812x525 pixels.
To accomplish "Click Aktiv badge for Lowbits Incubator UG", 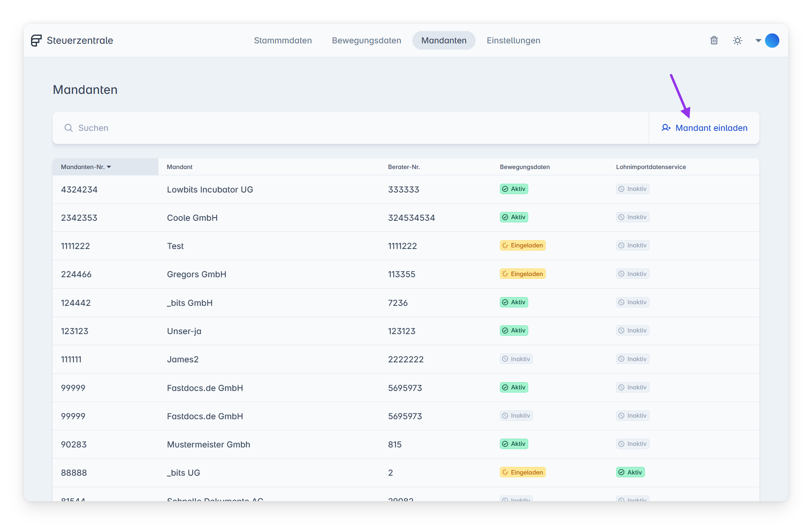I will (514, 189).
